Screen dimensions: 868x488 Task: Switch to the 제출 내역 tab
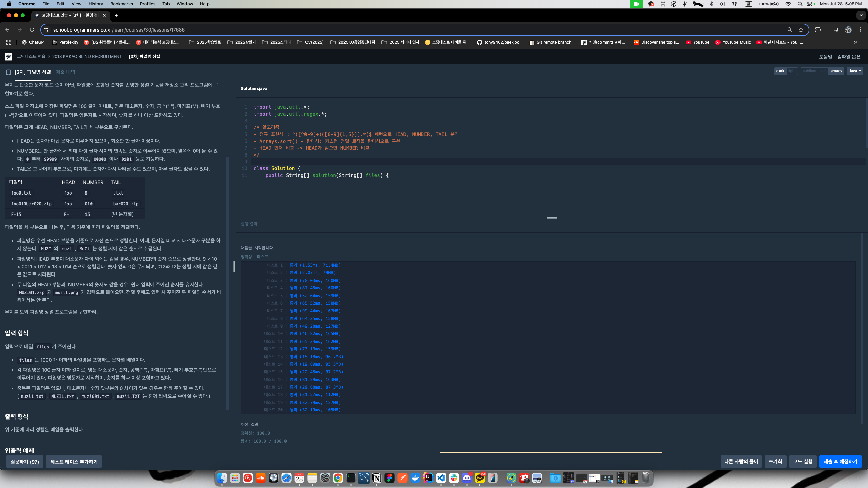point(65,72)
